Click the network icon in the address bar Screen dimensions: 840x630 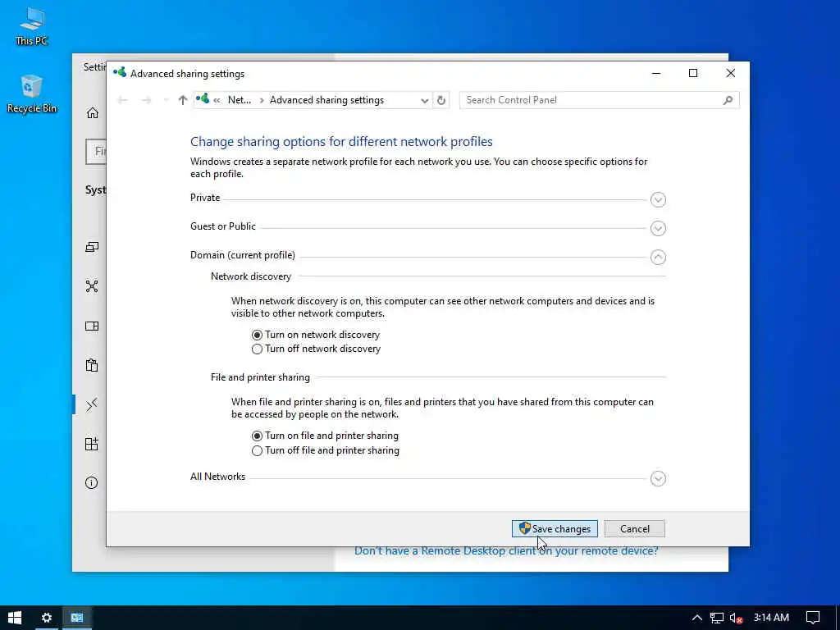(x=203, y=99)
